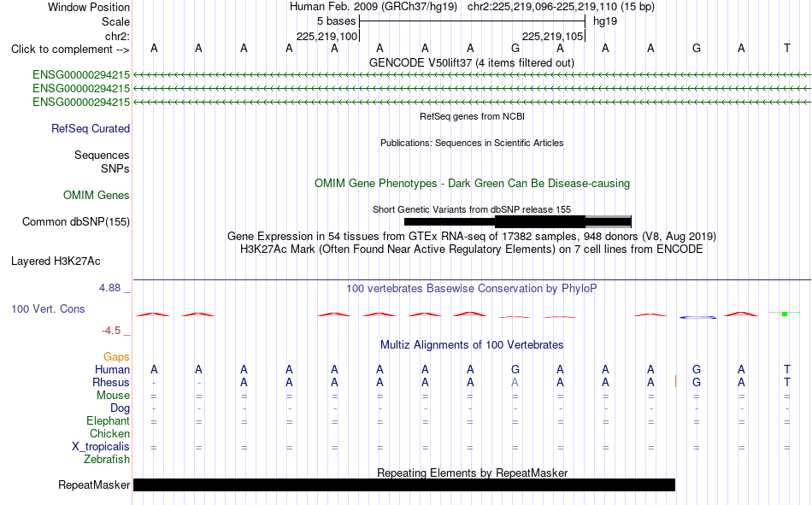Select the Dog species label
Screen dimensions: 812x505
[121, 408]
